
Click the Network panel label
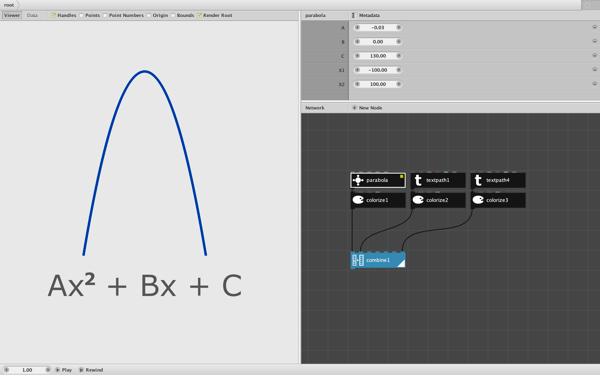(x=315, y=108)
